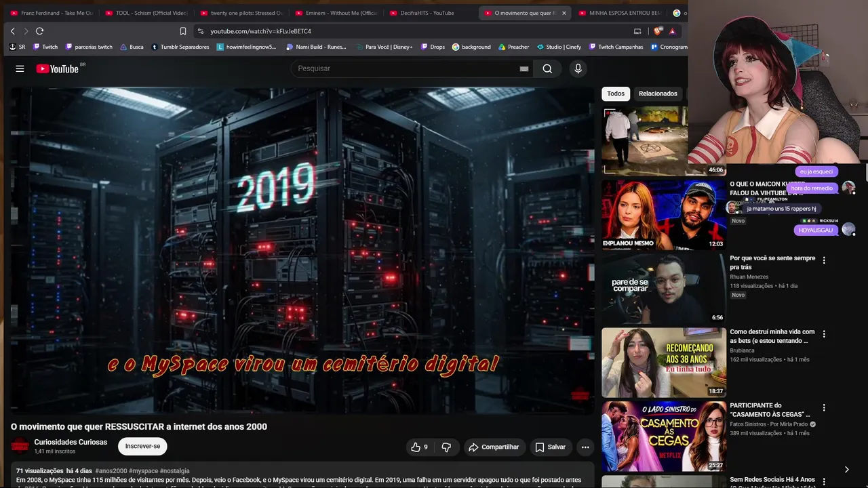Open 'Como destruí minha vida com' title

[x=772, y=336]
